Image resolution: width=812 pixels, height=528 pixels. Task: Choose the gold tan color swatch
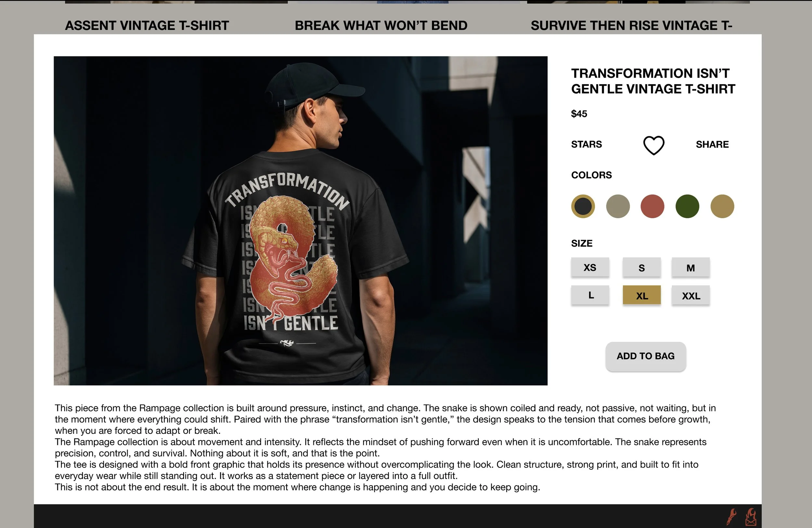[722, 206]
